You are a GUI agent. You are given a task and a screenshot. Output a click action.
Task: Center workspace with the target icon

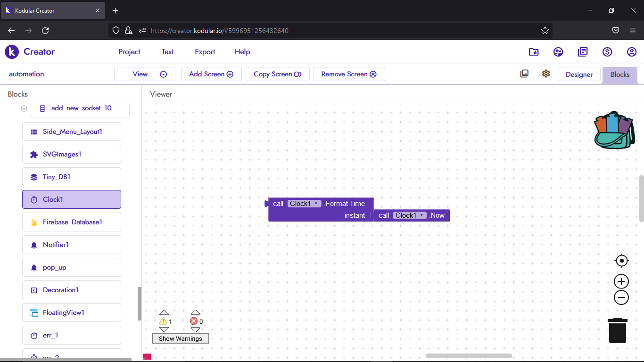622,261
